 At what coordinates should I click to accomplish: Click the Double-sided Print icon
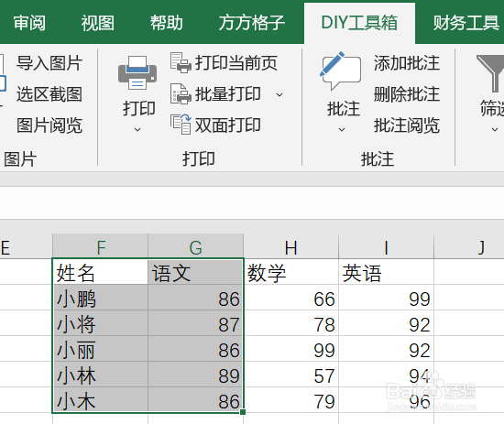(x=181, y=125)
